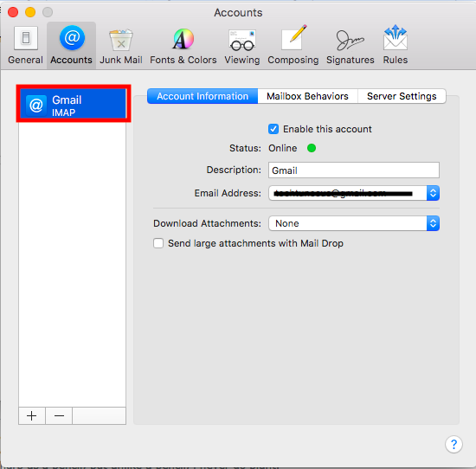This screenshot has width=476, height=469.
Task: Select the Gmail IMAP account in list
Action: point(73,104)
